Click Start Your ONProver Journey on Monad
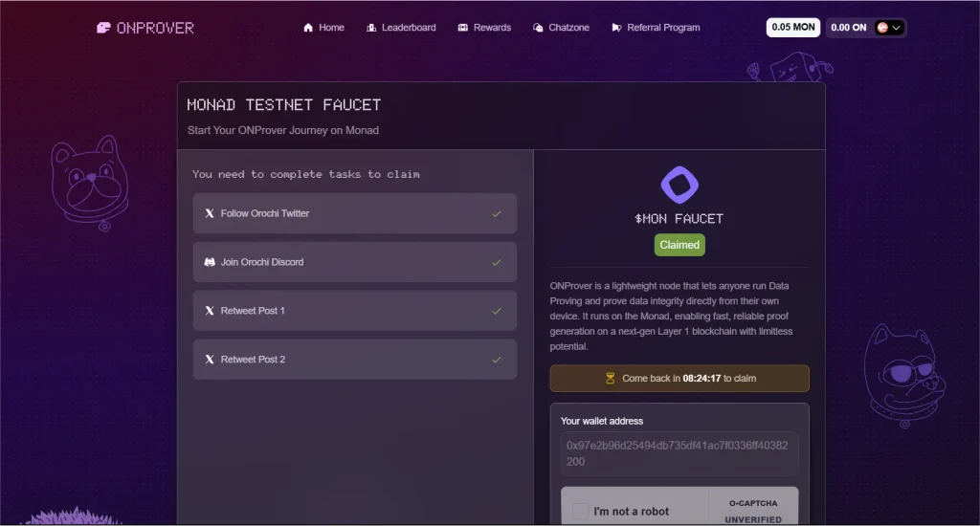The width and height of the screenshot is (980, 526). point(283,131)
